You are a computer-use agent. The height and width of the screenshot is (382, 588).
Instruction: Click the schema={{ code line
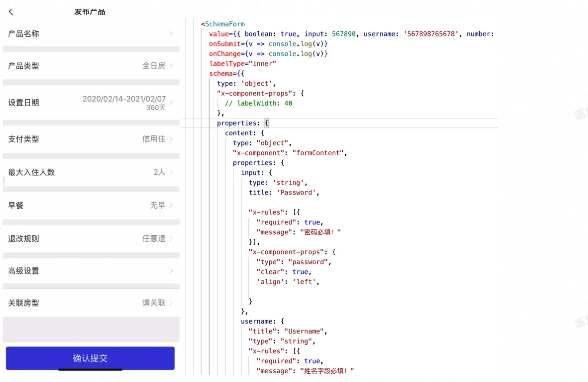coord(227,74)
